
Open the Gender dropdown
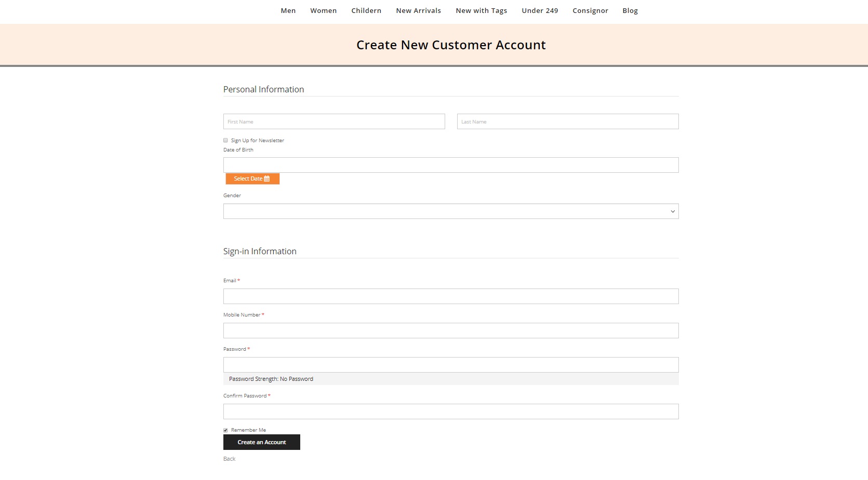tap(450, 211)
